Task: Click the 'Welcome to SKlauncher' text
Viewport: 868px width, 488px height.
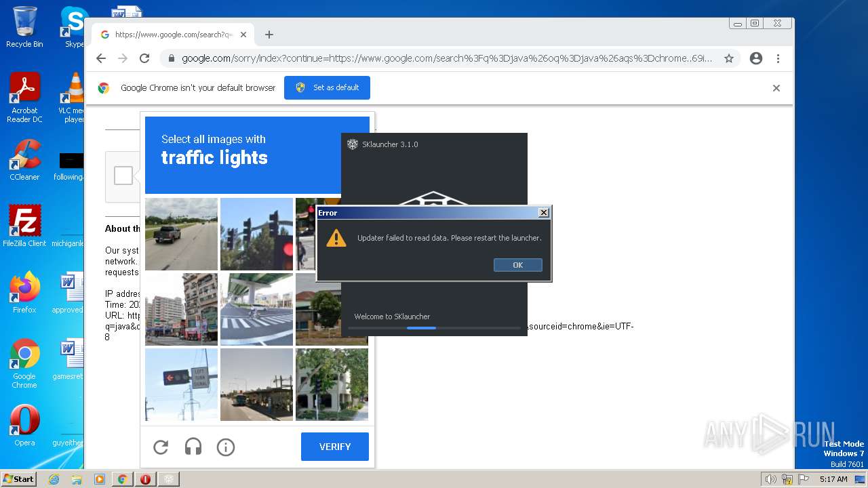Action: tap(392, 317)
